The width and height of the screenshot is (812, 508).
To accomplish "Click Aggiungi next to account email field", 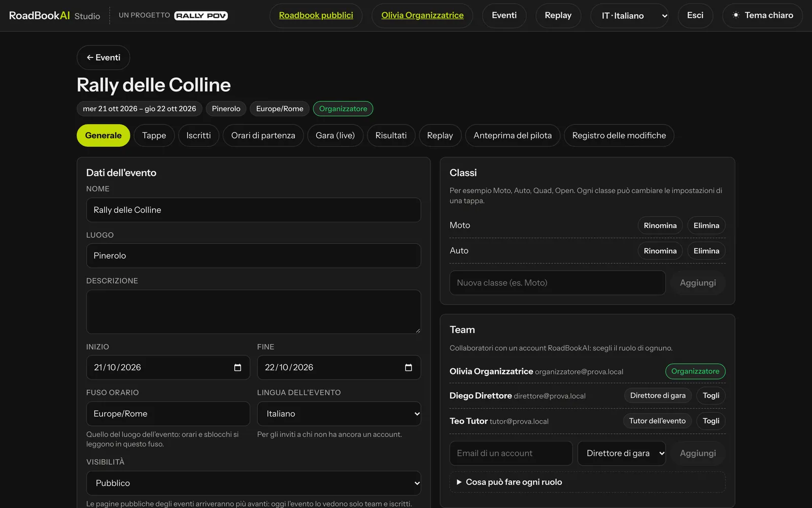I will point(698,453).
